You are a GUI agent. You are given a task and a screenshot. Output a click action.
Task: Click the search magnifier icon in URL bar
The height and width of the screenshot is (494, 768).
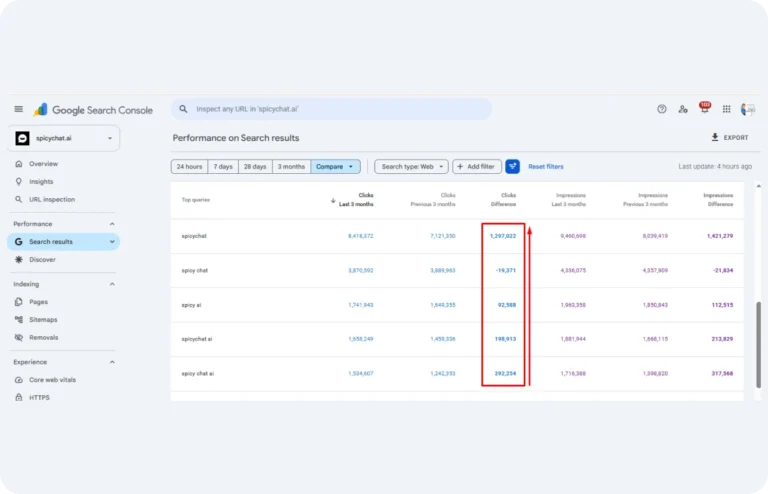(x=183, y=109)
